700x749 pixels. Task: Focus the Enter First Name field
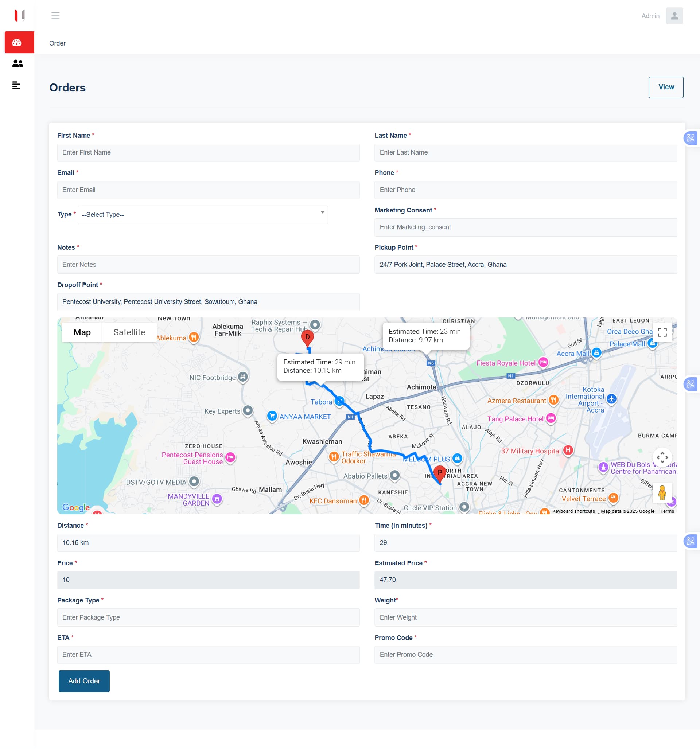point(208,153)
